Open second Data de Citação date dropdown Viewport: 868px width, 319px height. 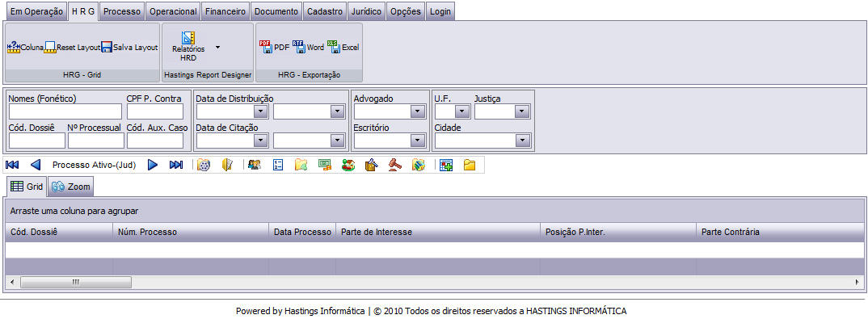pyautogui.click(x=336, y=141)
